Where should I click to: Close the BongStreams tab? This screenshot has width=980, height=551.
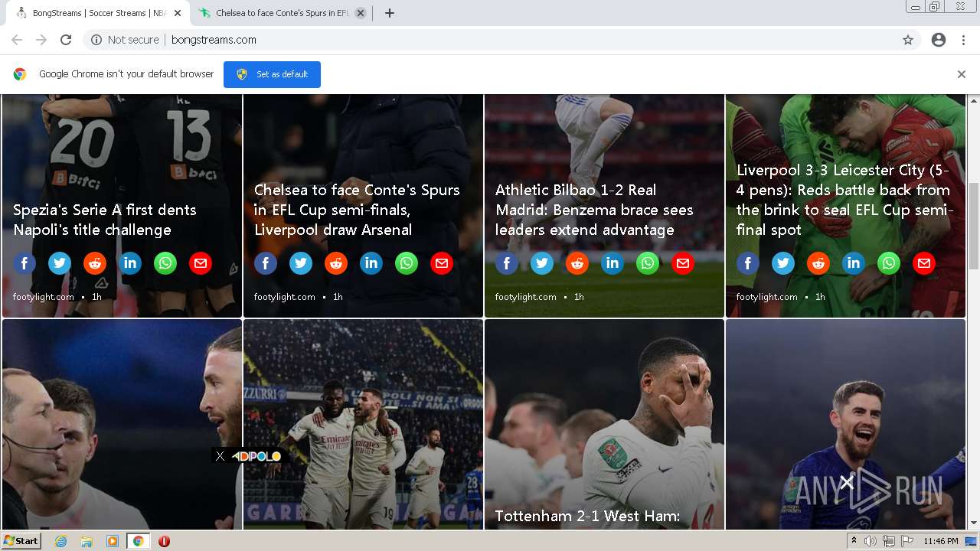(178, 13)
